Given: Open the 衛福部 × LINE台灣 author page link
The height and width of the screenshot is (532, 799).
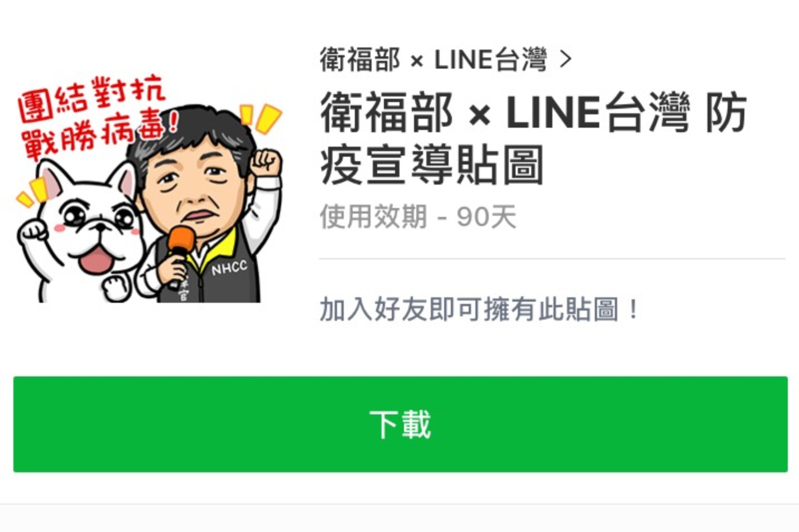Looking at the screenshot, I should (x=433, y=60).
